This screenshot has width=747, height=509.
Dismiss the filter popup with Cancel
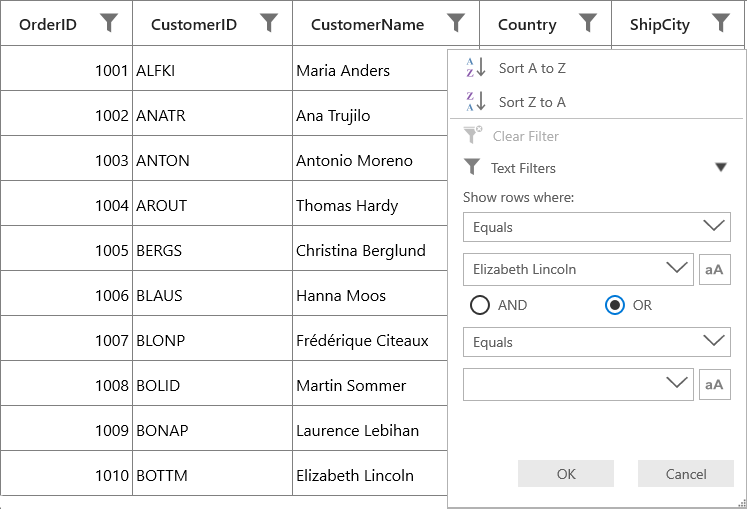coord(686,474)
